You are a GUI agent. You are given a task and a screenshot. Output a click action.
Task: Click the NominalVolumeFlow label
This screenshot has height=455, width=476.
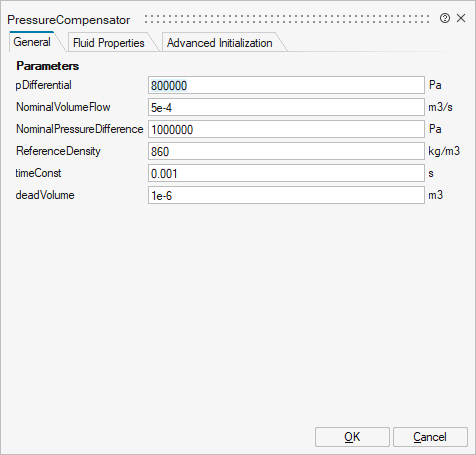click(63, 107)
